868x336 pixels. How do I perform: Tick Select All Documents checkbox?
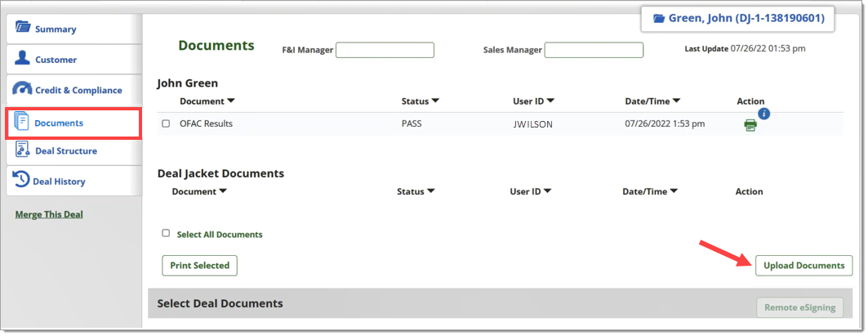(x=166, y=234)
